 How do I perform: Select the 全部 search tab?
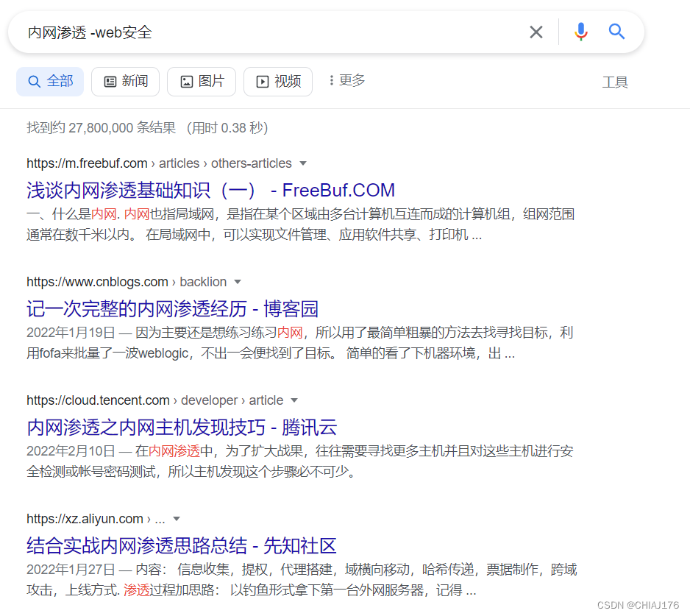(50, 81)
